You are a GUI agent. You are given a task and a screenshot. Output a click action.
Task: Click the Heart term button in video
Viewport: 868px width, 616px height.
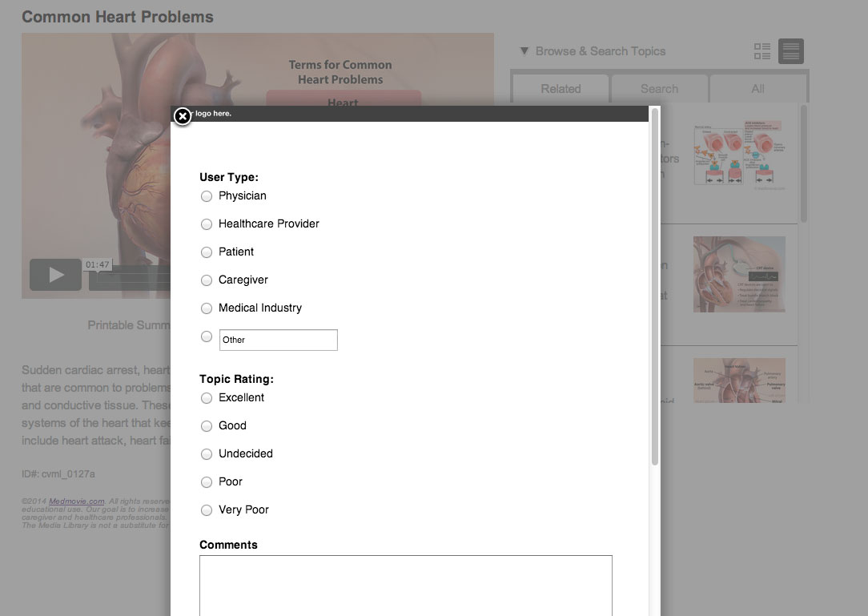(344, 99)
